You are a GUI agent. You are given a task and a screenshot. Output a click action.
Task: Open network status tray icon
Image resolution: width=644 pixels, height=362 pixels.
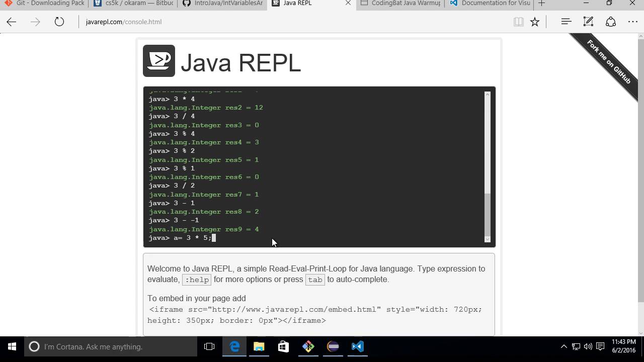(x=576, y=346)
